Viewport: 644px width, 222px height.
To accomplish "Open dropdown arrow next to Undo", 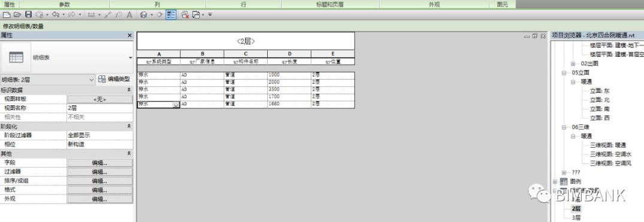I will pos(64,15).
